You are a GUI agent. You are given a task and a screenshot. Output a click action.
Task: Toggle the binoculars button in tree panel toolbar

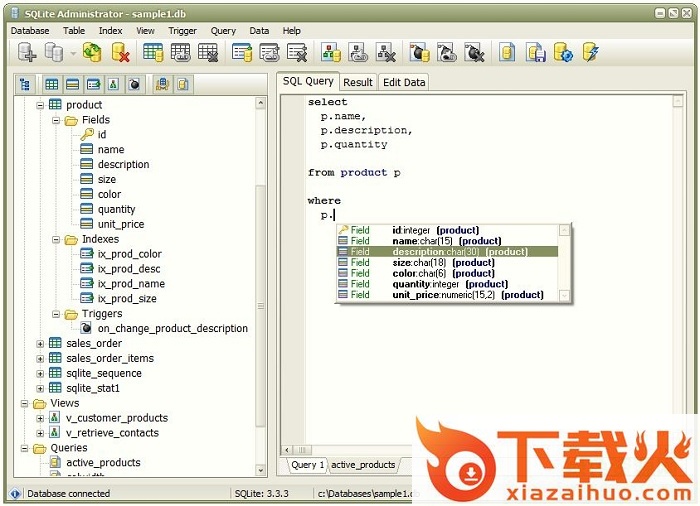pyautogui.click(x=162, y=84)
